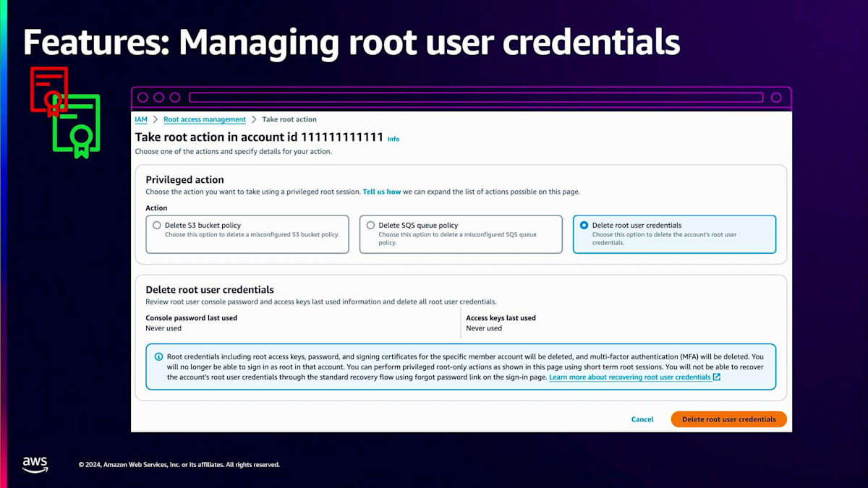Viewport: 868px width, 488px height.
Task: Select Delete SQS queue policy radio option
Action: click(x=371, y=226)
